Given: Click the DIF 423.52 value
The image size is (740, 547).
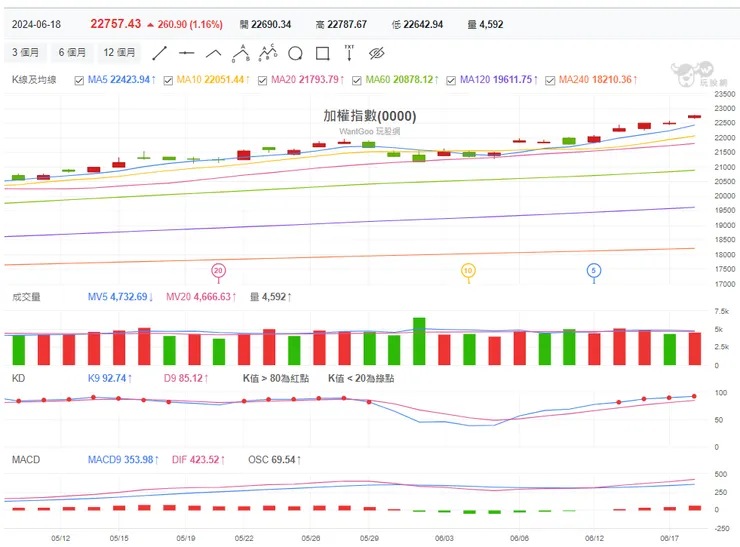Looking at the screenshot, I should coord(198,460).
